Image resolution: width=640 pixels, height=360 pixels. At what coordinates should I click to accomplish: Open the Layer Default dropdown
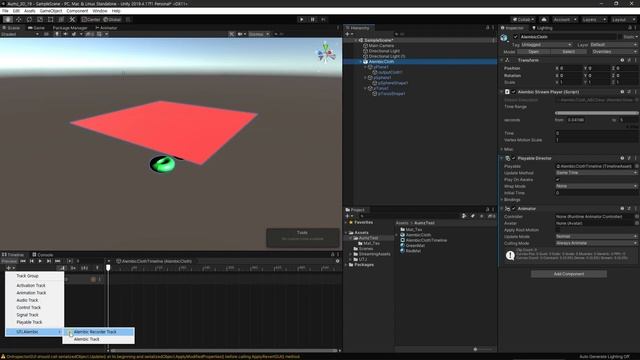[613, 44]
